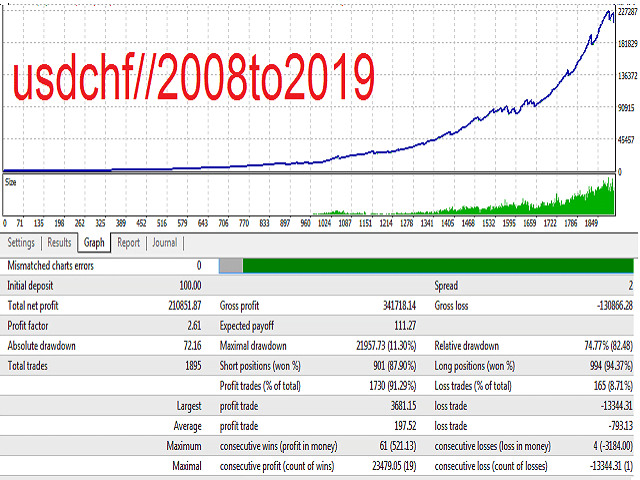Image resolution: width=640 pixels, height=480 pixels.
Task: Select the Initial deposit value 100.00
Action: (185, 285)
